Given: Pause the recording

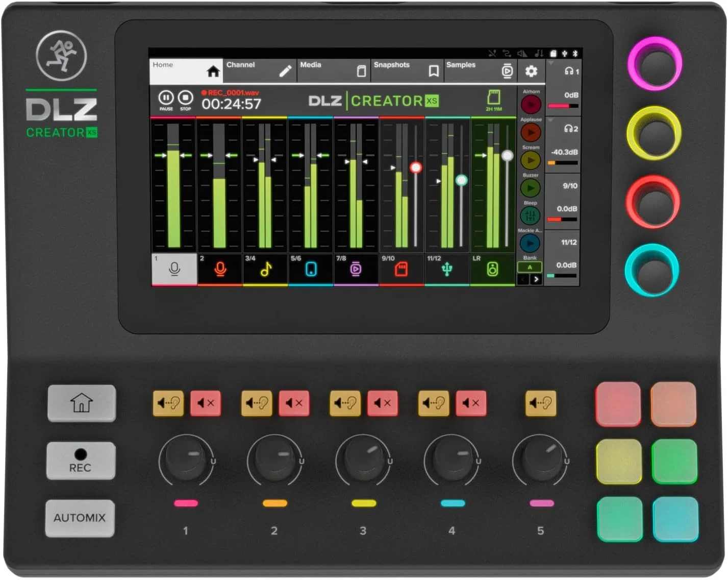Looking at the screenshot, I should [166, 97].
